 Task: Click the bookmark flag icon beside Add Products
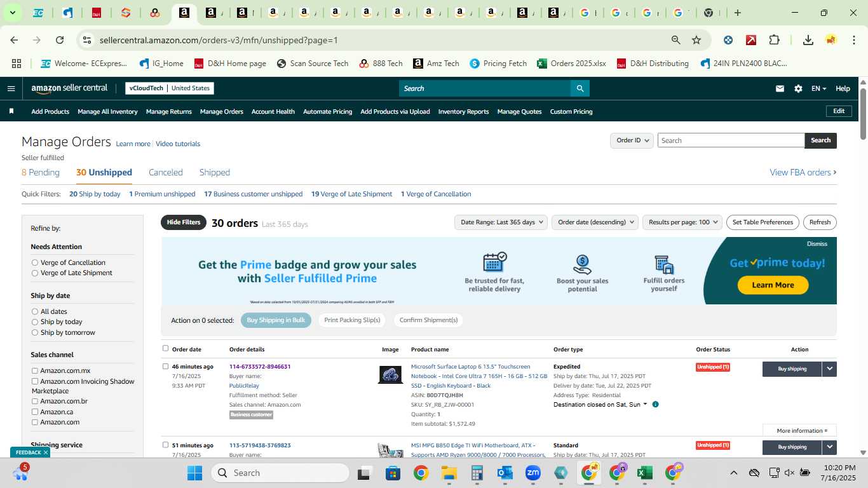pos(11,111)
